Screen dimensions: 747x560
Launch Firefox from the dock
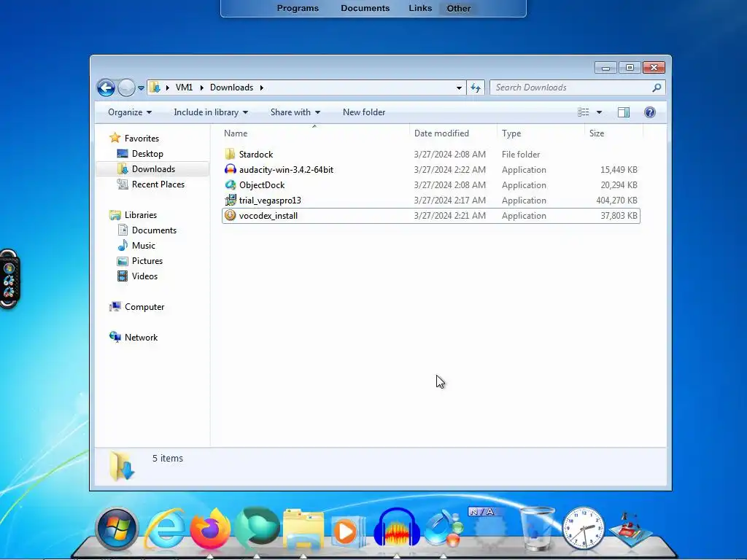coord(210,529)
